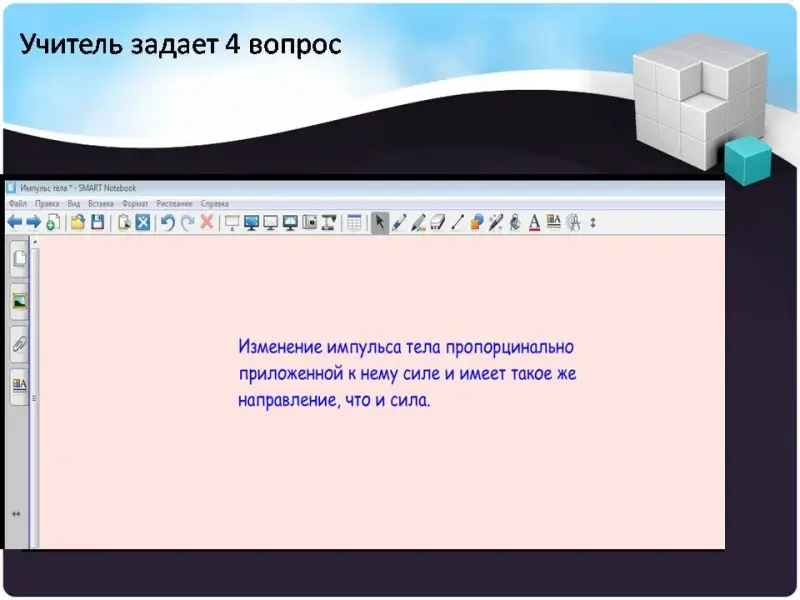800x600 pixels.
Task: Go to the previous page with the back arrow
Action: (x=14, y=222)
